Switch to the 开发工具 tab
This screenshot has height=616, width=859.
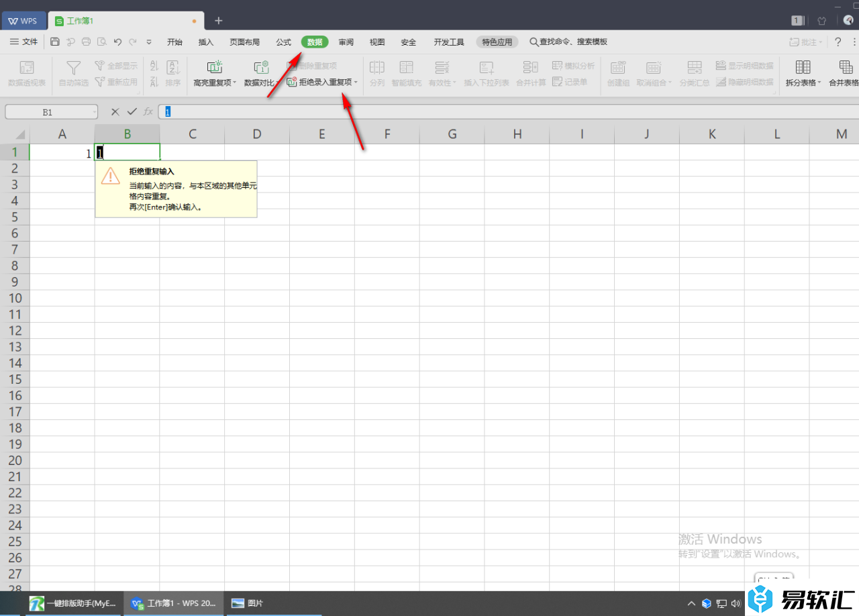449,42
